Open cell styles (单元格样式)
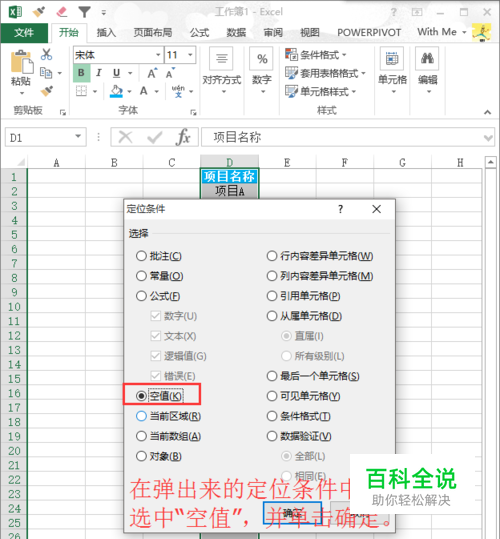Image resolution: width=500 pixels, height=539 pixels. (320, 91)
